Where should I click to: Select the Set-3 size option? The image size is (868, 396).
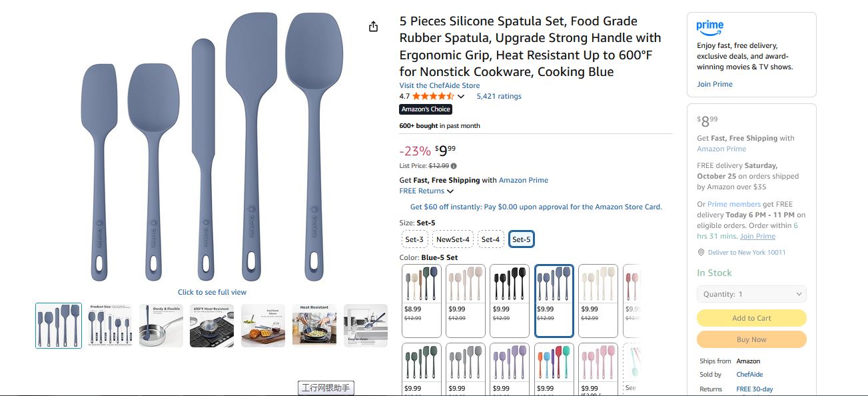pyautogui.click(x=414, y=239)
